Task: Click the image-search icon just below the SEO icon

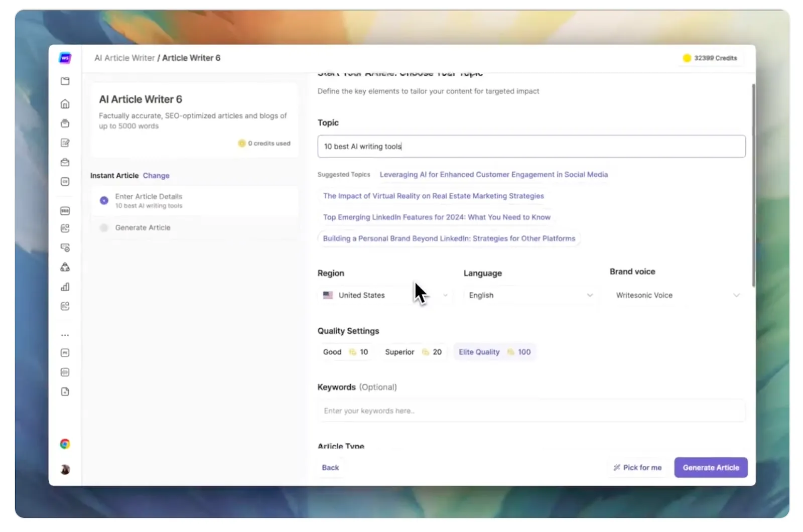Action: (x=65, y=228)
